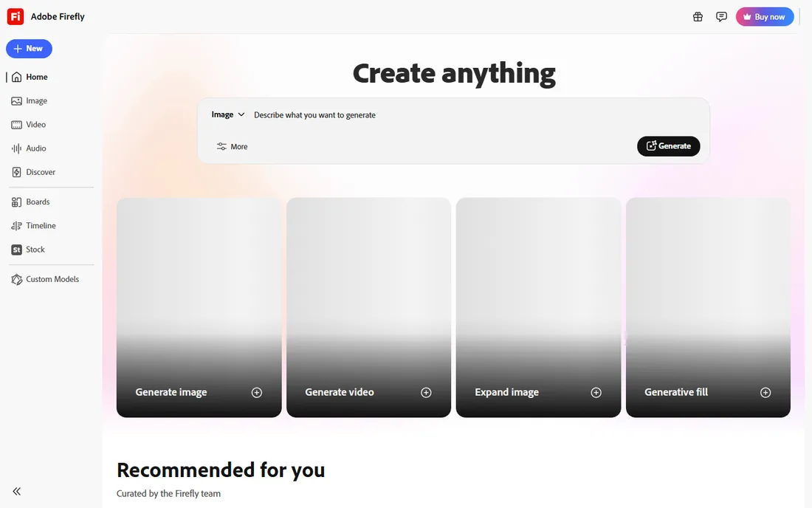
Task: Click the 'Create anything' heading
Action: [454, 74]
